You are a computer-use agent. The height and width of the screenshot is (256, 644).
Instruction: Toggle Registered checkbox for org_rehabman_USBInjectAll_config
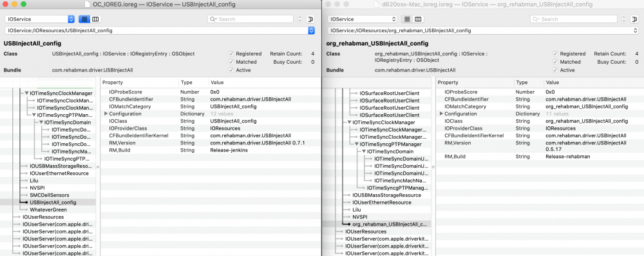click(555, 54)
